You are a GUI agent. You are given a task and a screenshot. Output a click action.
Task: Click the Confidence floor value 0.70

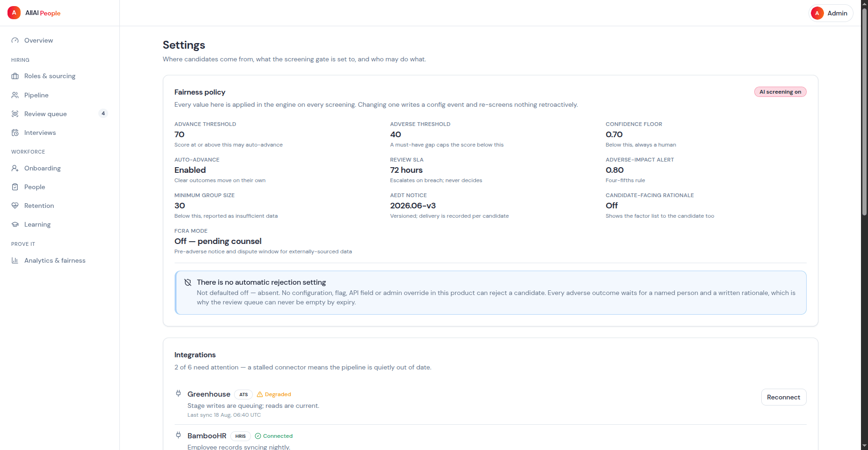(614, 134)
